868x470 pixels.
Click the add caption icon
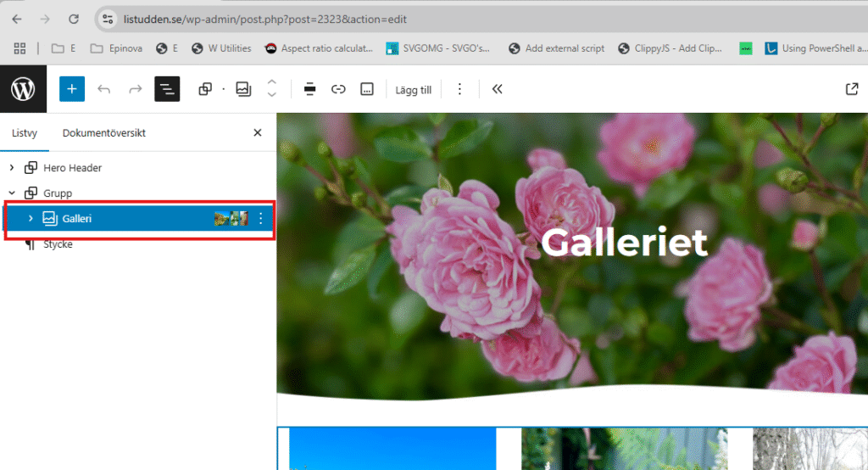tap(367, 89)
